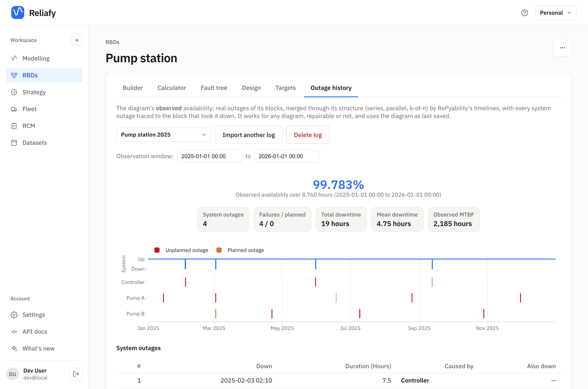Click the DU user avatar
This screenshot has width=588, height=389.
(x=12, y=374)
